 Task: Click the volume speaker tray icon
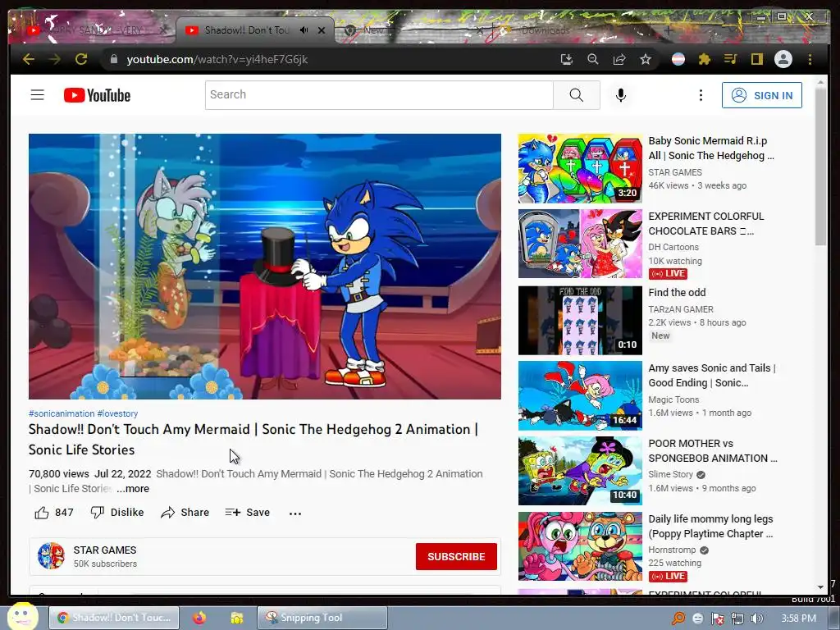(x=757, y=619)
